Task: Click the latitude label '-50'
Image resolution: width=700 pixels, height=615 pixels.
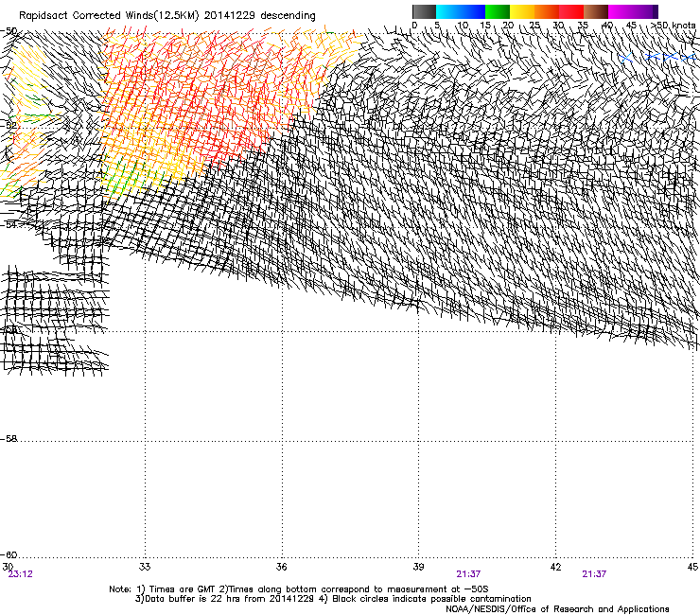Action: click(x=9, y=31)
